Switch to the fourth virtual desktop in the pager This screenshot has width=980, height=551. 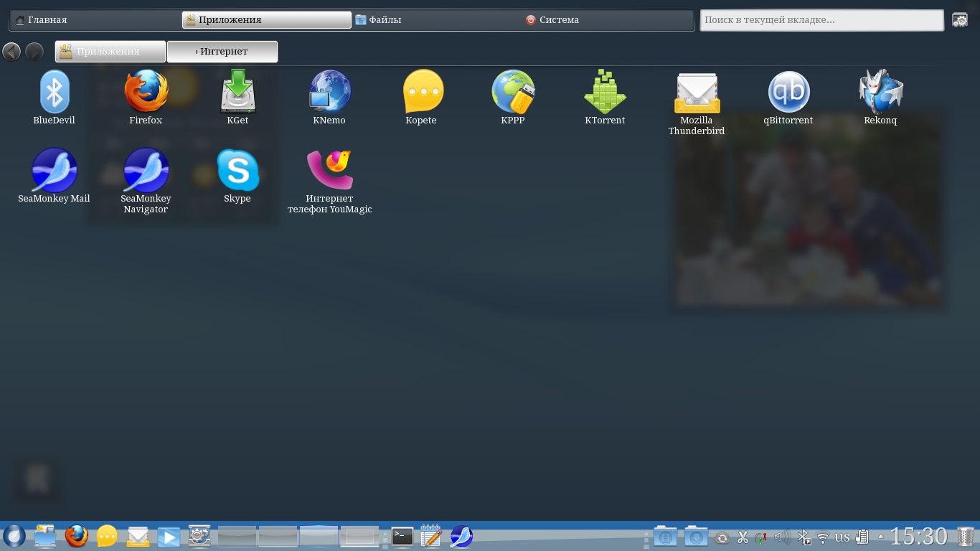[359, 537]
